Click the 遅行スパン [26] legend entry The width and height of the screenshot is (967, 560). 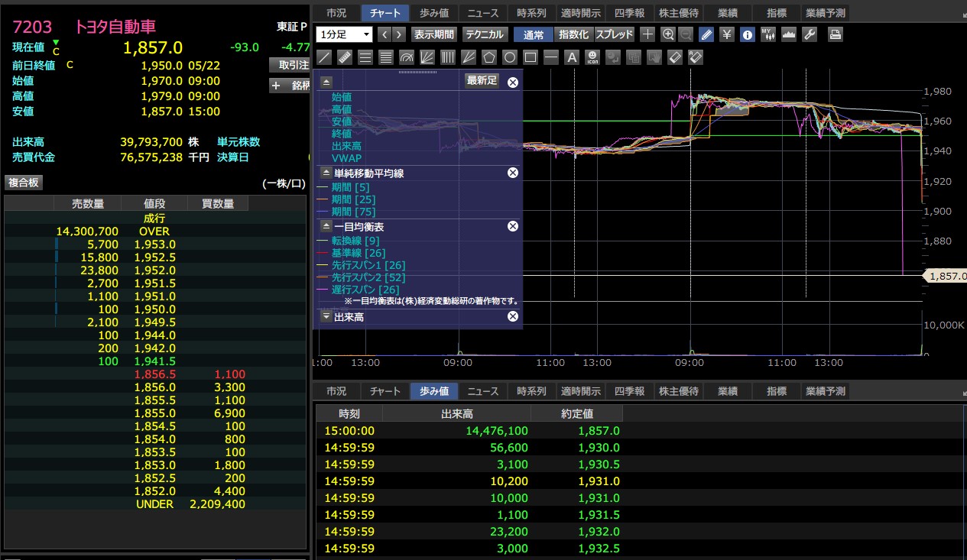click(365, 290)
